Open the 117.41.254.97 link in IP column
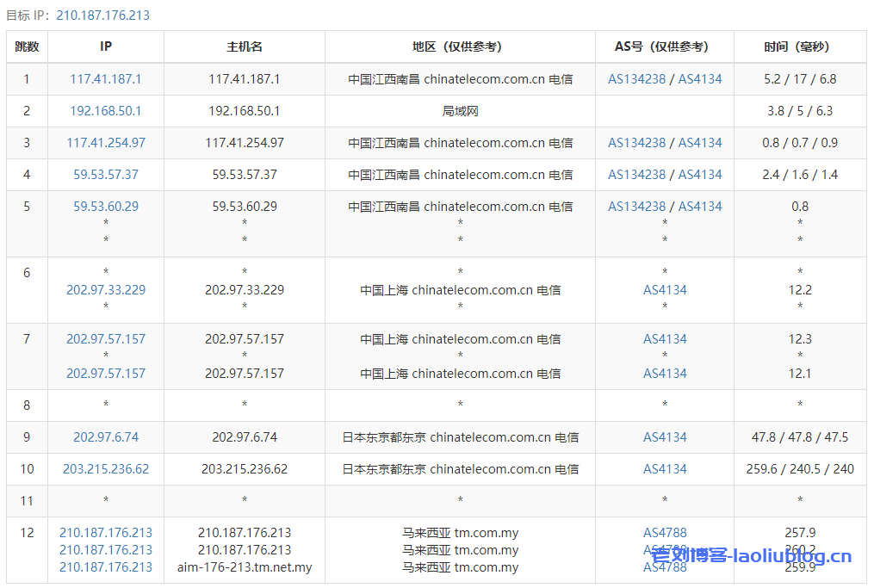Image resolution: width=874 pixels, height=588 pixels. coord(106,143)
